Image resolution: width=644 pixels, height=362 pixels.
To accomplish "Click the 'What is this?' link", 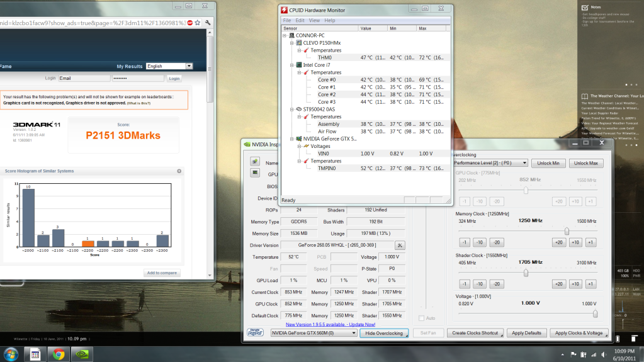I will 138,103.
